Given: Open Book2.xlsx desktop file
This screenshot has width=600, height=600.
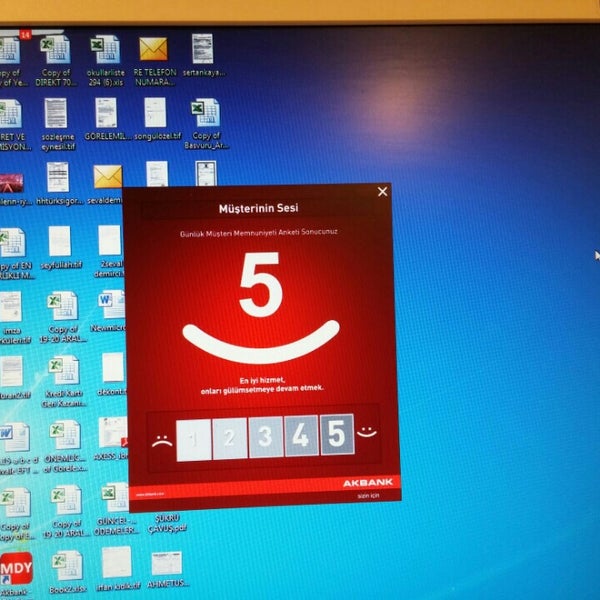Looking at the screenshot, I should (x=68, y=572).
